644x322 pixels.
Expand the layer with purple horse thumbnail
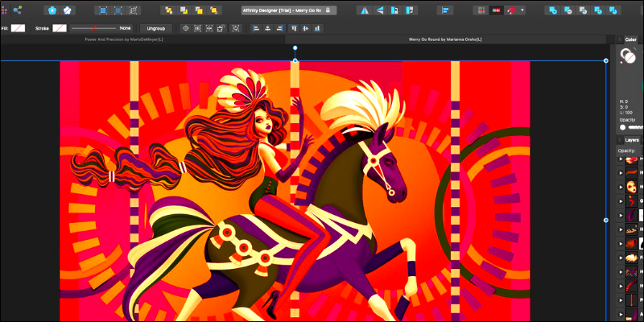(621, 272)
